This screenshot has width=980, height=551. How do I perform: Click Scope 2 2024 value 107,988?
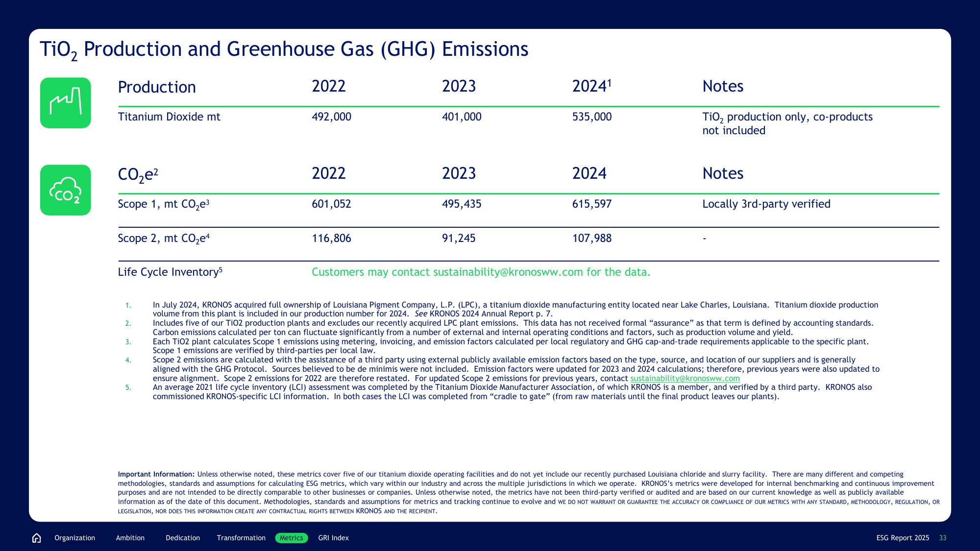click(592, 238)
